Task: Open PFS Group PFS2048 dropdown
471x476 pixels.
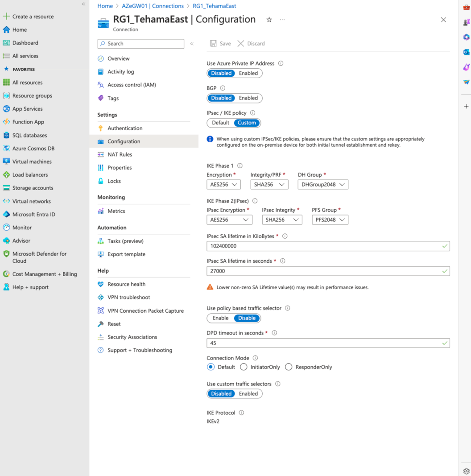Action: pyautogui.click(x=330, y=219)
